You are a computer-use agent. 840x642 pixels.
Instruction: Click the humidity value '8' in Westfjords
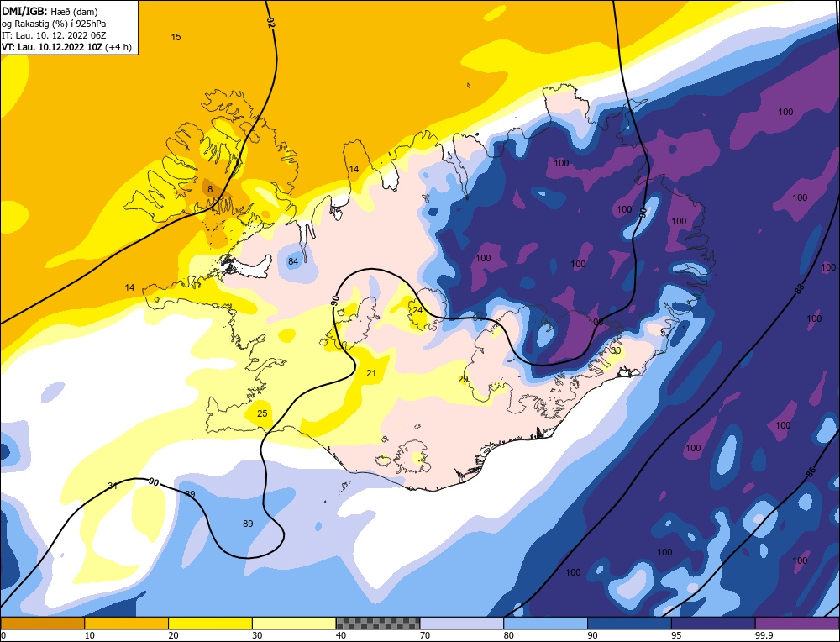click(x=210, y=189)
